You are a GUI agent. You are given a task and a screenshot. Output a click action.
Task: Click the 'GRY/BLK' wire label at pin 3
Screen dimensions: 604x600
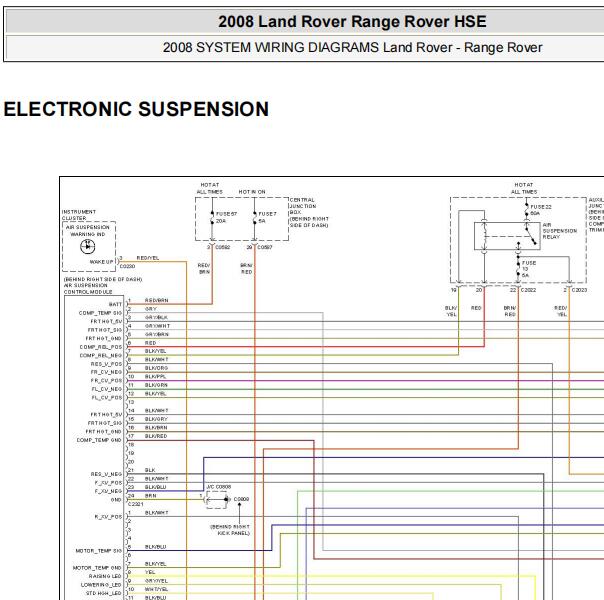click(156, 317)
